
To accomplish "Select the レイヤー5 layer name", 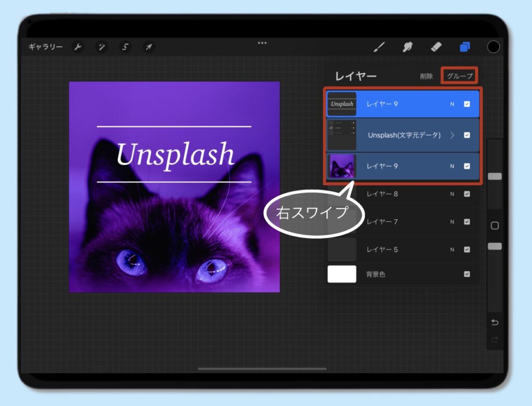I will pyautogui.click(x=382, y=250).
